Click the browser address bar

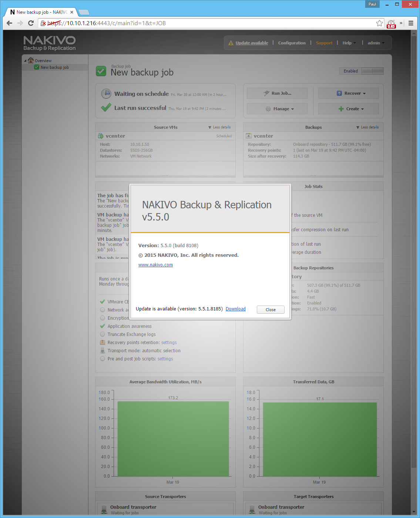point(211,23)
